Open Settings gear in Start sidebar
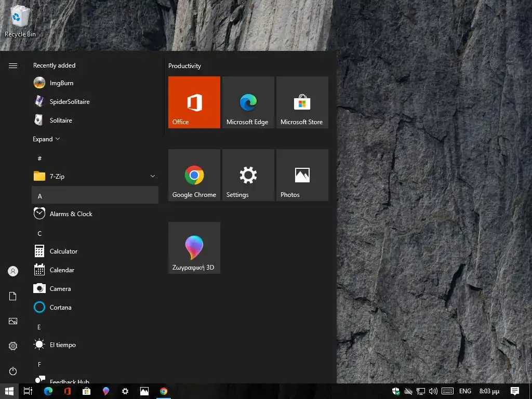This screenshot has height=399, width=532. click(13, 346)
